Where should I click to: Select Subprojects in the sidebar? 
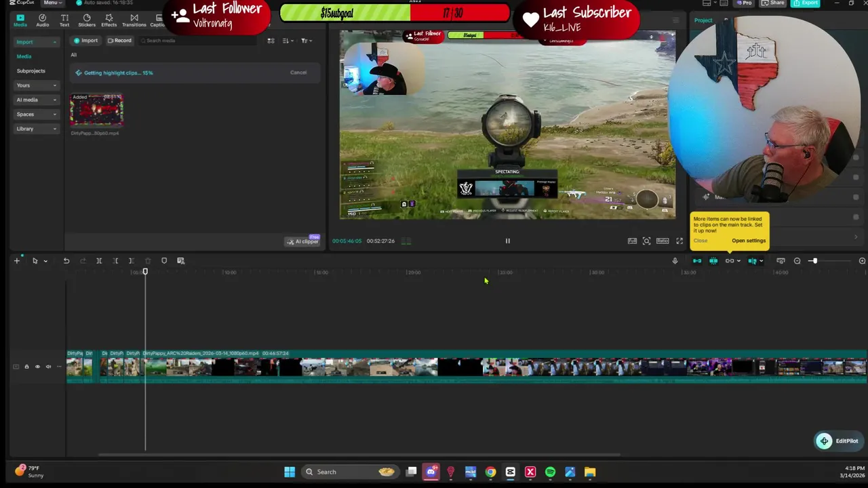click(31, 70)
